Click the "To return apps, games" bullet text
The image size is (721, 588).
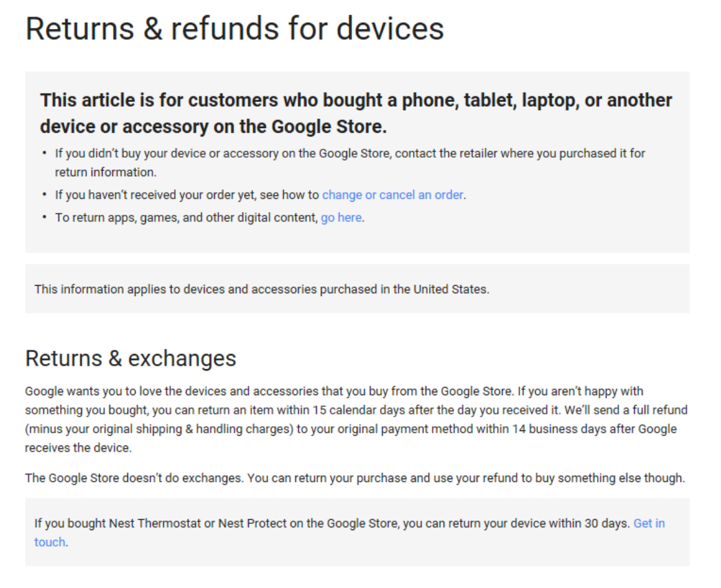point(209,218)
